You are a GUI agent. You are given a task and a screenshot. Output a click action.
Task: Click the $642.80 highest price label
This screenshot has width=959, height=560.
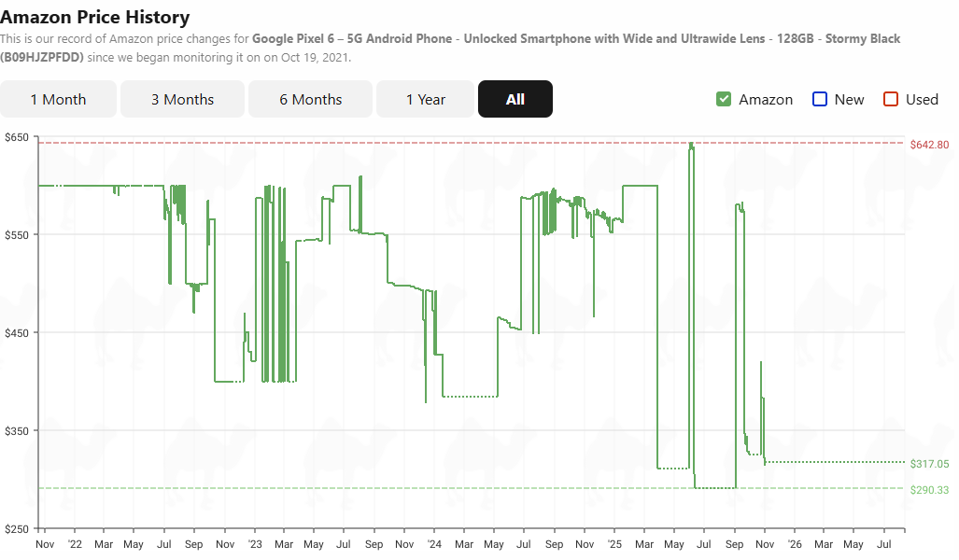click(929, 145)
